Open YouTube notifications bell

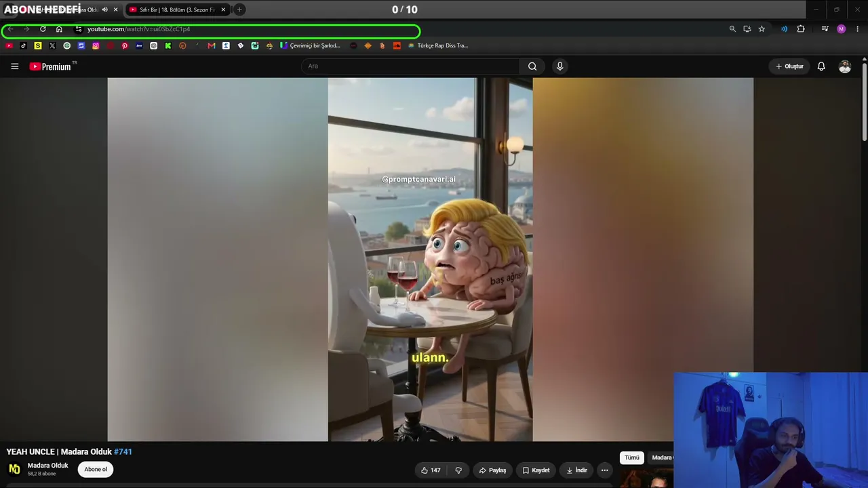[x=821, y=66]
